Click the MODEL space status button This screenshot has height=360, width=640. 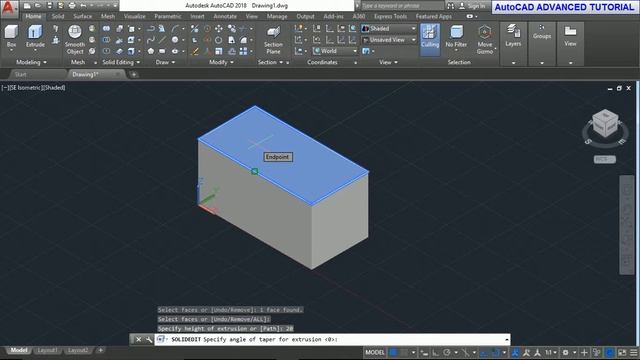(374, 352)
